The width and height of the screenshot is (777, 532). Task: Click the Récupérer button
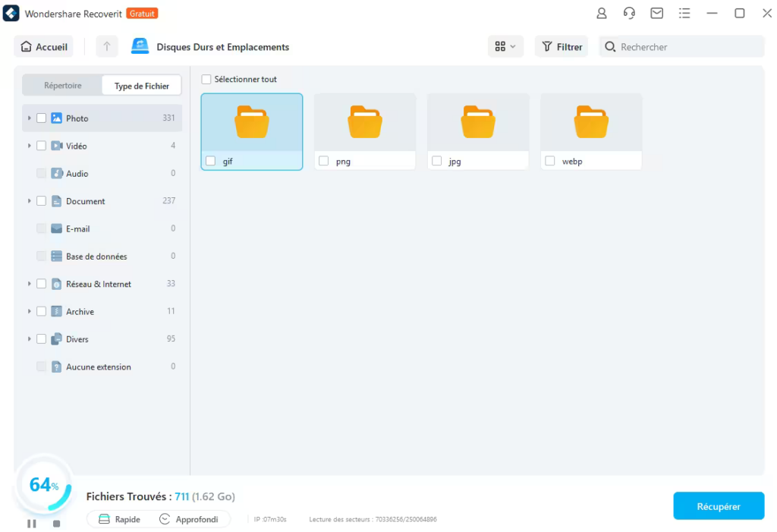(x=719, y=506)
